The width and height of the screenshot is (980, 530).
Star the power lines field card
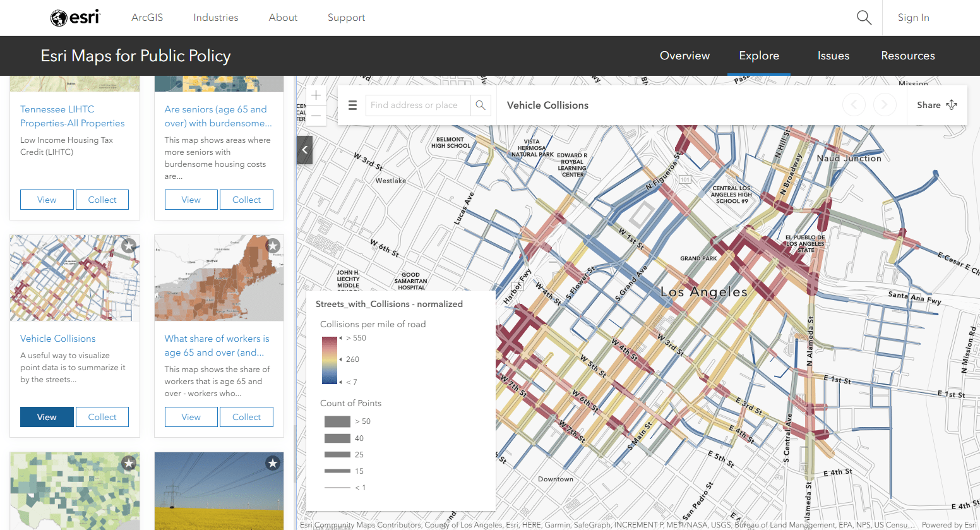[273, 463]
